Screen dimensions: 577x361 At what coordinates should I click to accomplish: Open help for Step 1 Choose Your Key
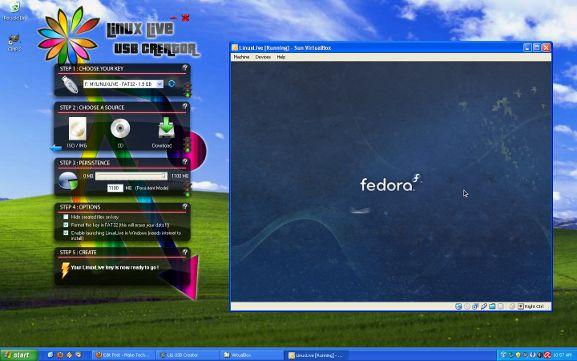185,68
